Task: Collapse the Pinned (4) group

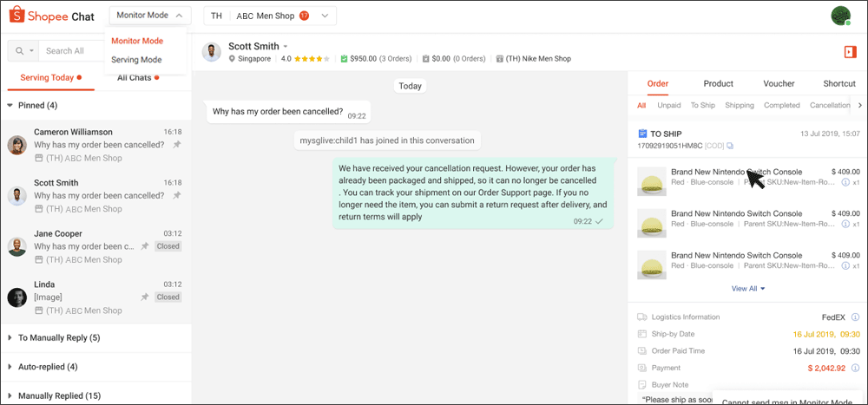Action: (x=10, y=105)
